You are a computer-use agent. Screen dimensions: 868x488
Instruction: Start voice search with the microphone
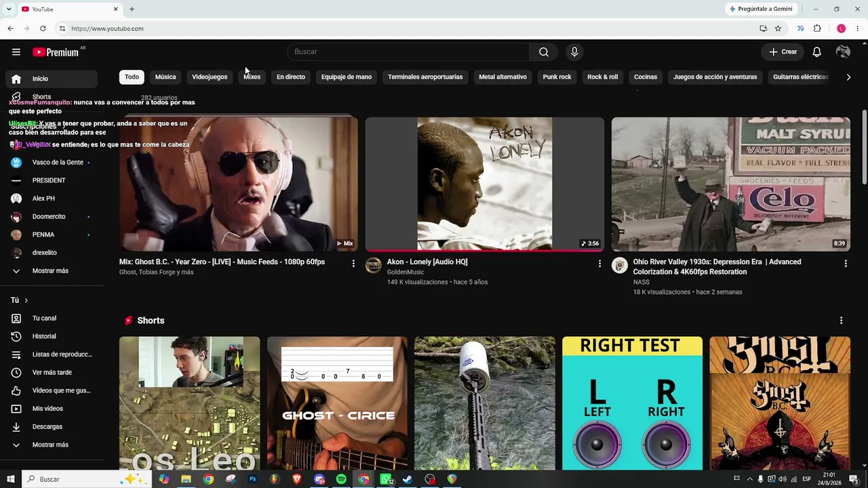(x=574, y=52)
